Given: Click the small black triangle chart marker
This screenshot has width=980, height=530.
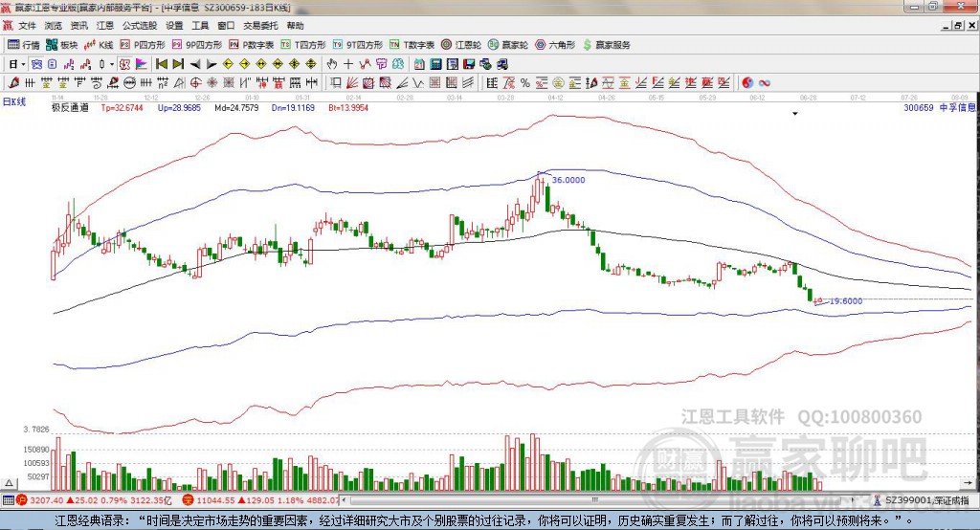Looking at the screenshot, I should pos(795,114).
